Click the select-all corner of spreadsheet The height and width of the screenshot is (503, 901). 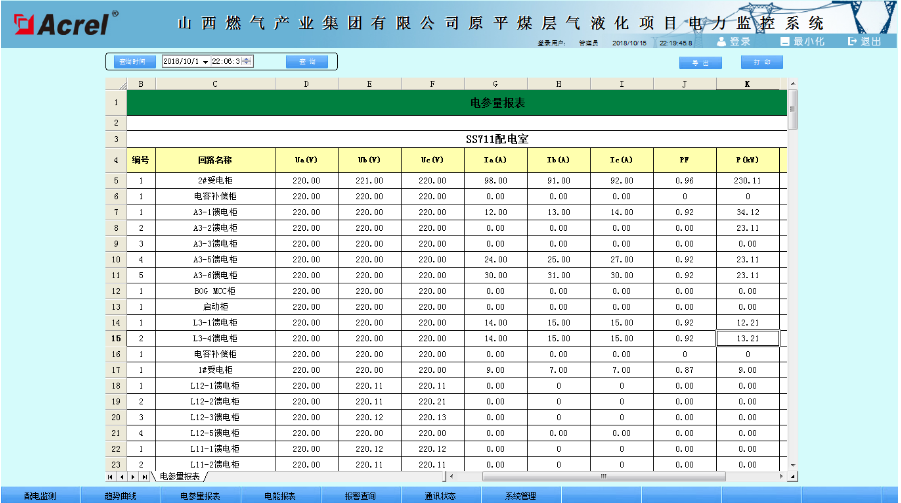click(x=116, y=85)
